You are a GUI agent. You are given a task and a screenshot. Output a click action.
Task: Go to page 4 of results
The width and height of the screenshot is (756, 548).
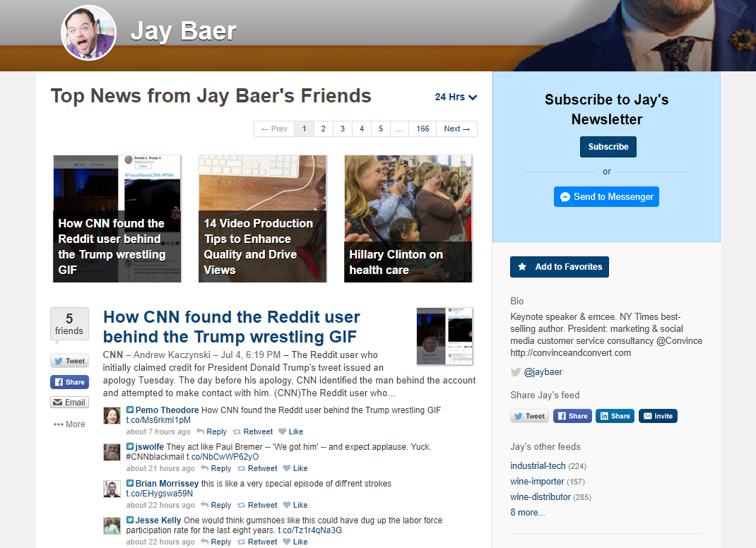362,129
